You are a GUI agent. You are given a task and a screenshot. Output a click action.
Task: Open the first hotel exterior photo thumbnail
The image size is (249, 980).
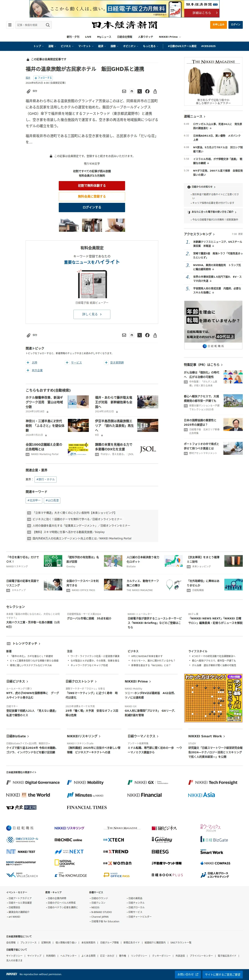[x=69, y=225]
